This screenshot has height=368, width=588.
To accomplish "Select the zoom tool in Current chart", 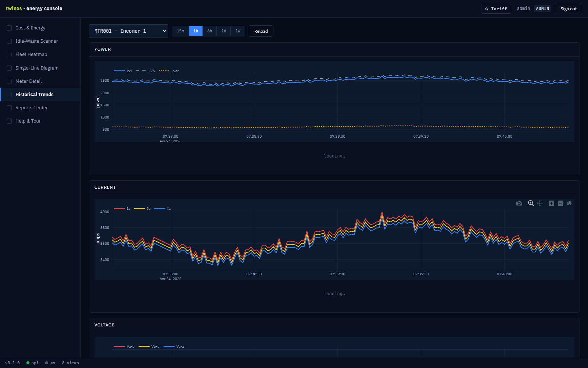I will [x=531, y=203].
